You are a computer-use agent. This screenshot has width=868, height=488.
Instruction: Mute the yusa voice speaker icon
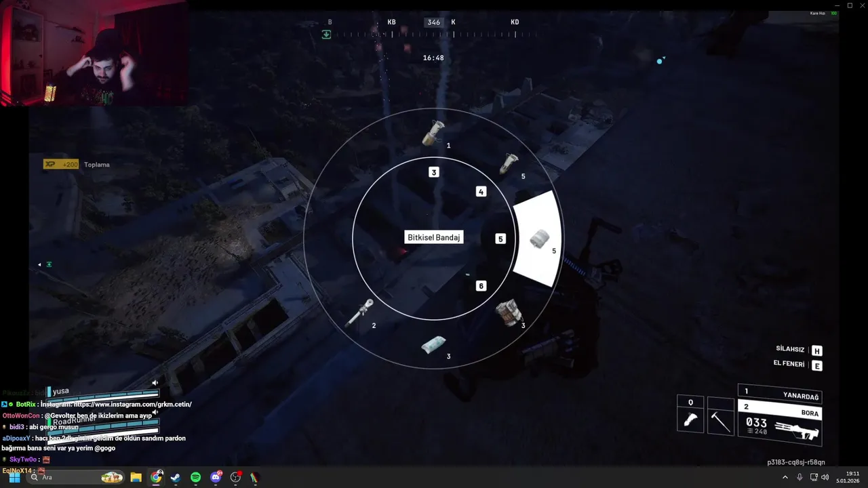click(155, 383)
